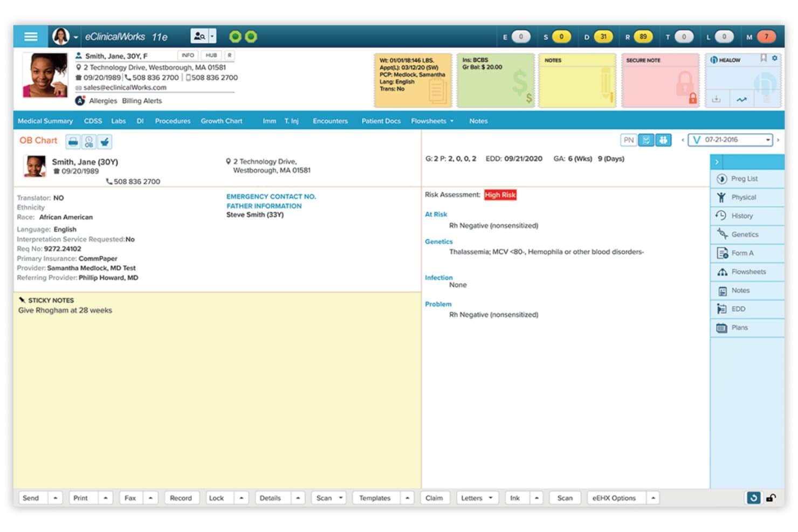Image resolution: width=798 pixels, height=532 pixels.
Task: Open Preg List in side panel
Action: [747, 179]
